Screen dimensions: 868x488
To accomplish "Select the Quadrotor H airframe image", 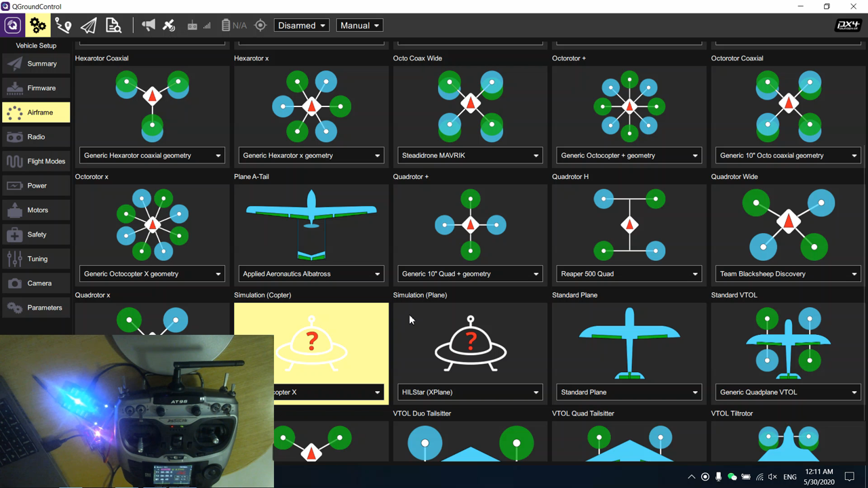I will pos(629,224).
